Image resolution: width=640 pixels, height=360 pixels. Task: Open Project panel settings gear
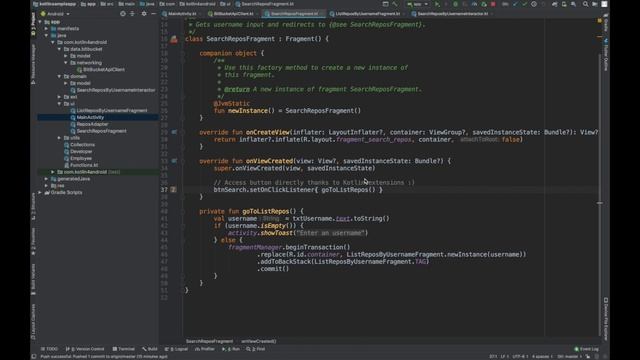coord(144,13)
